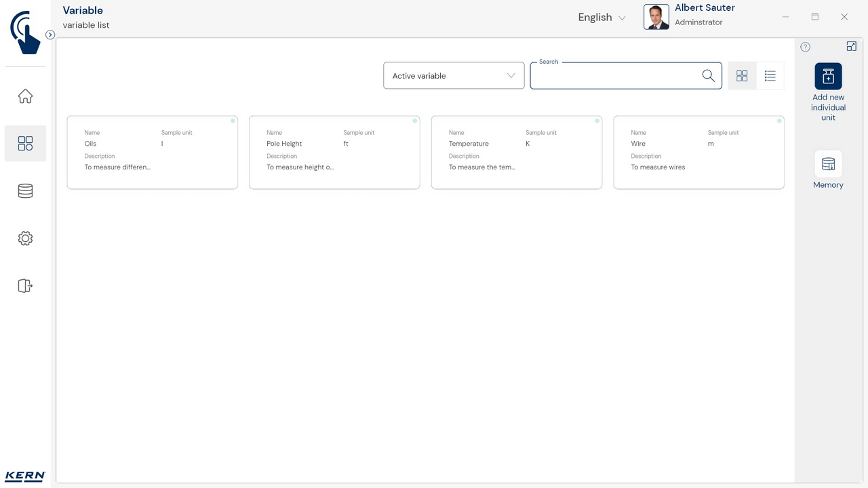Open the English language dropdown
The width and height of the screenshot is (868, 488).
tap(601, 18)
